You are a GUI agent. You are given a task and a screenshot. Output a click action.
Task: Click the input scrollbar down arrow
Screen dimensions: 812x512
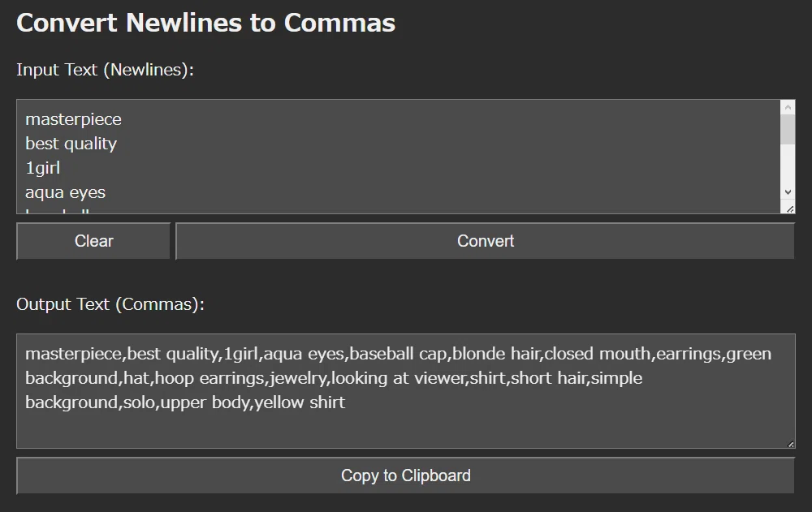pyautogui.click(x=788, y=192)
